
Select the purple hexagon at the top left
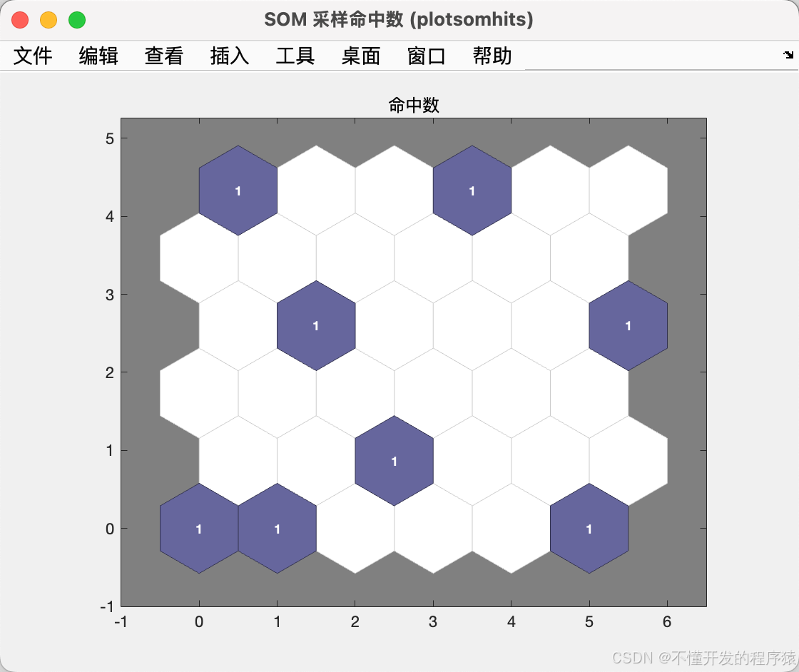click(x=237, y=190)
